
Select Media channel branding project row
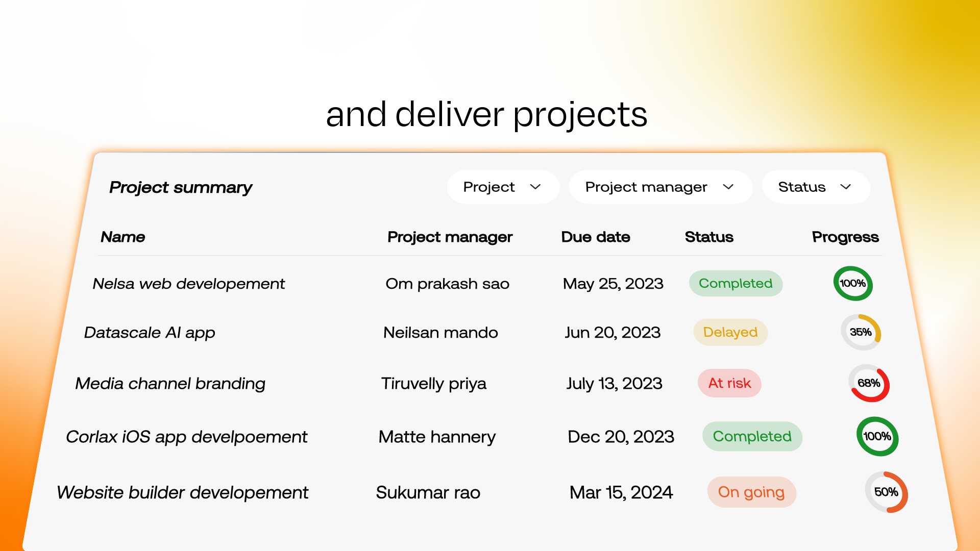(x=170, y=384)
